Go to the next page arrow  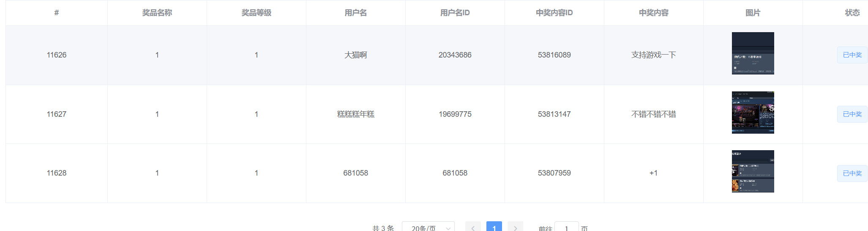point(515,228)
